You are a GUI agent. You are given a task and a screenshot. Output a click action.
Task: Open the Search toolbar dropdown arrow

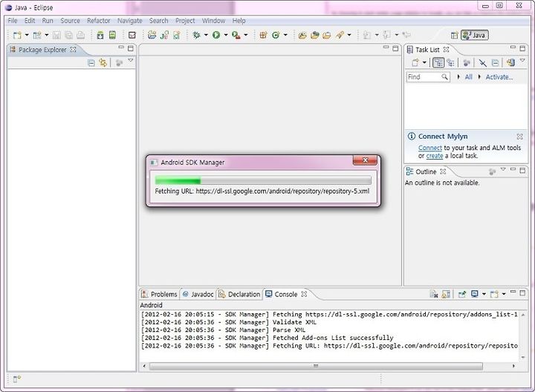coord(349,35)
